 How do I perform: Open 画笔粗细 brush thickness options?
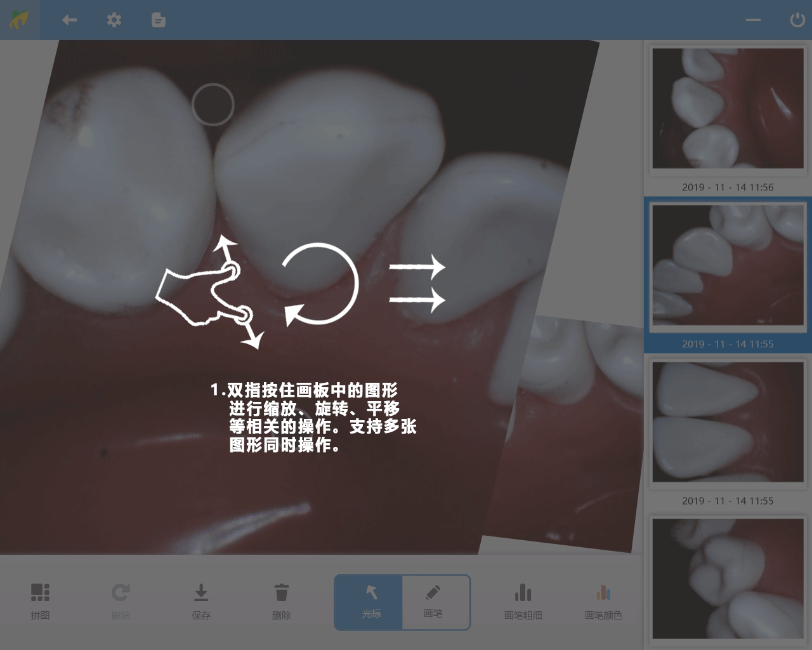pos(523,600)
